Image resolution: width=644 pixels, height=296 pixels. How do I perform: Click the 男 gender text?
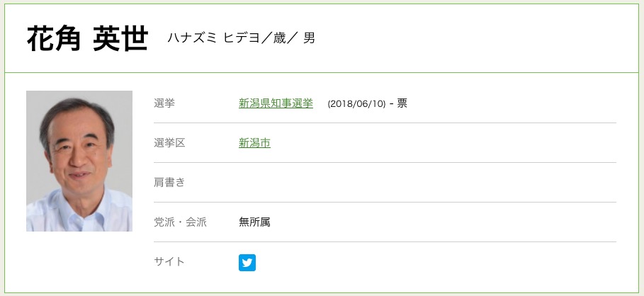[x=310, y=38]
